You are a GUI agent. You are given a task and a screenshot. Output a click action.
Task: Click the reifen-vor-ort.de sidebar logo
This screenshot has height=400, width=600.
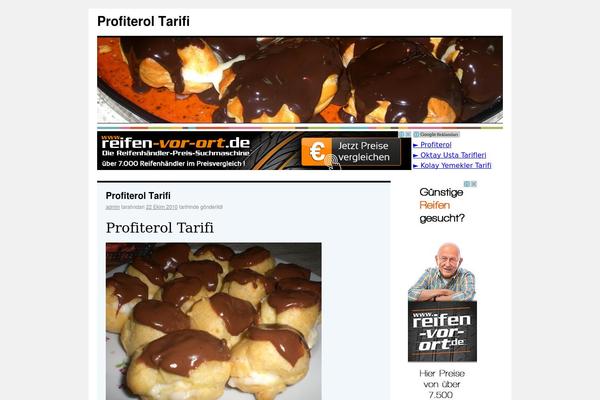coord(442,331)
